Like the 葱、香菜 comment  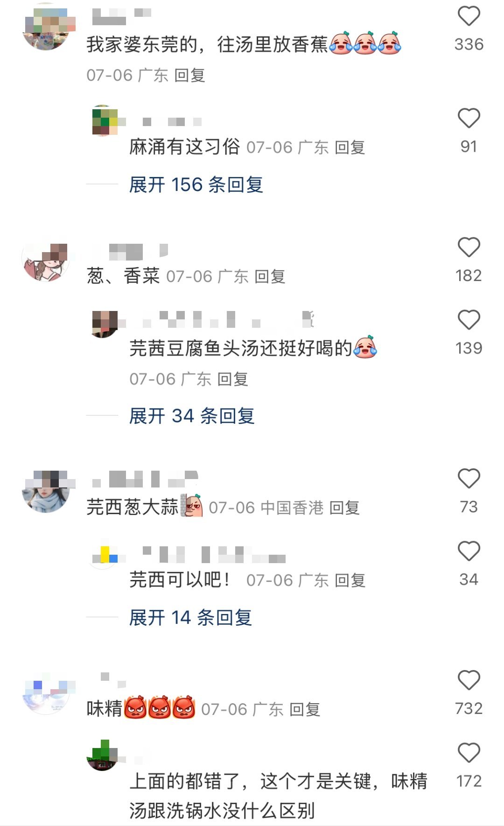[469, 247]
